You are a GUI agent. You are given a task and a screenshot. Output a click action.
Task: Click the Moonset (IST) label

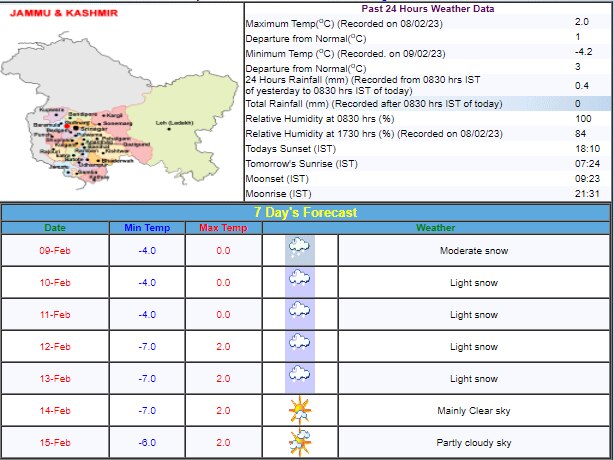[277, 179]
